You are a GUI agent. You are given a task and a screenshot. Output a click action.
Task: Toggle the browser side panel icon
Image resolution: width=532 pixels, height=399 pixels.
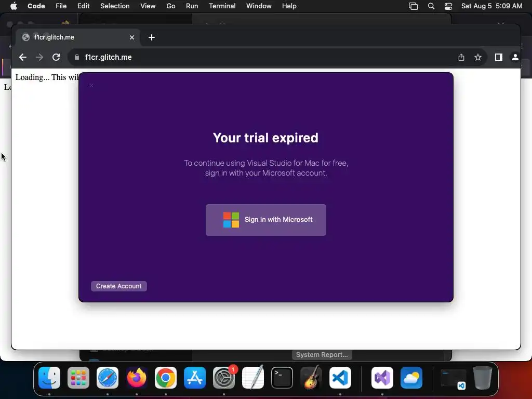point(498,57)
